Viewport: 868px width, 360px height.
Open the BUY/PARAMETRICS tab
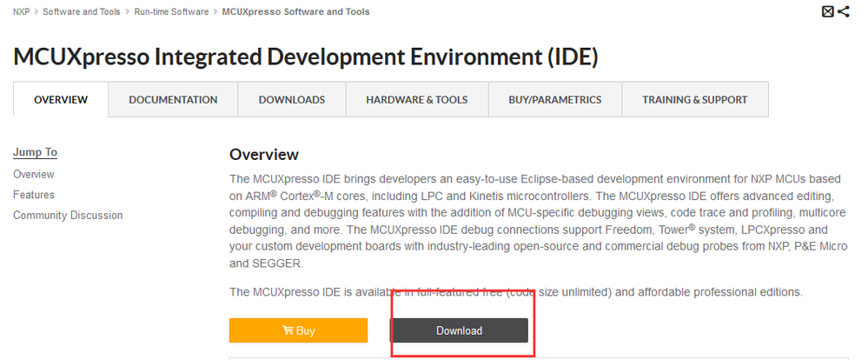click(x=554, y=100)
